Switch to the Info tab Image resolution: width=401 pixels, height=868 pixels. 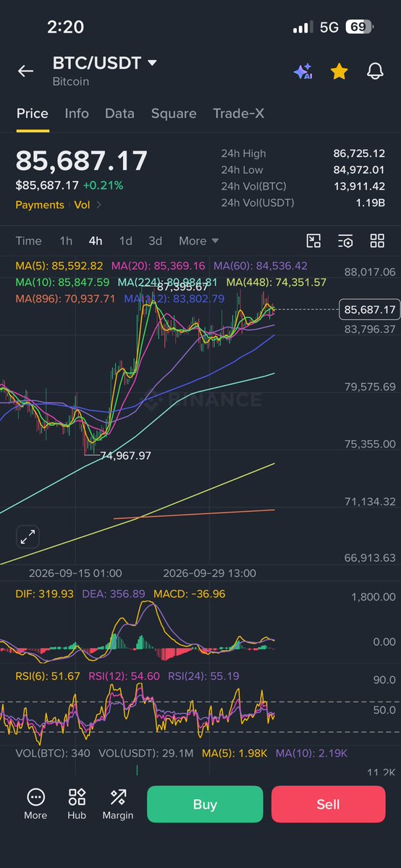click(77, 114)
